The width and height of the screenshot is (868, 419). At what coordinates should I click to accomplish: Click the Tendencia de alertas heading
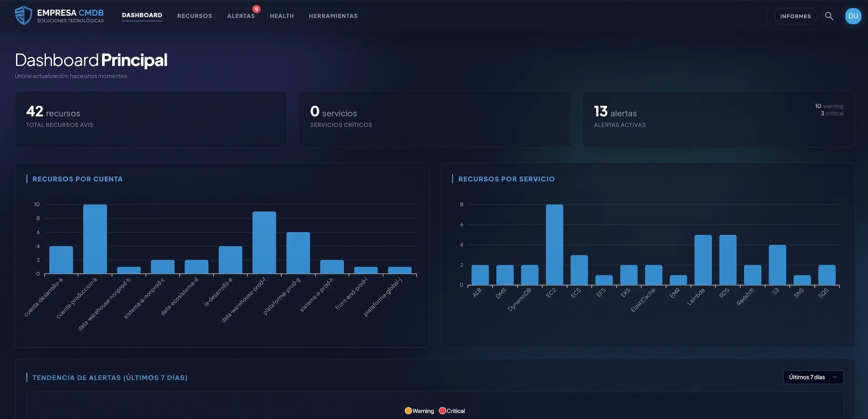coord(110,378)
